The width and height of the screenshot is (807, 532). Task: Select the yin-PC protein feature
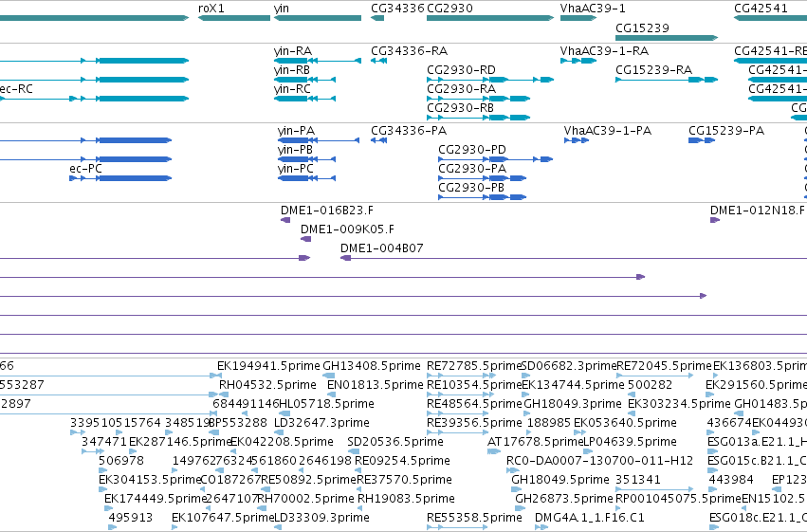coord(306,178)
